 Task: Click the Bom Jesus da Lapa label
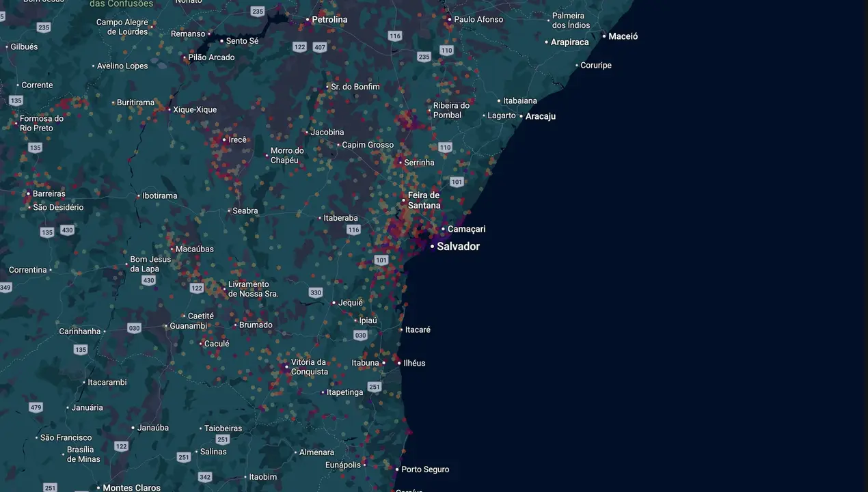(x=150, y=264)
